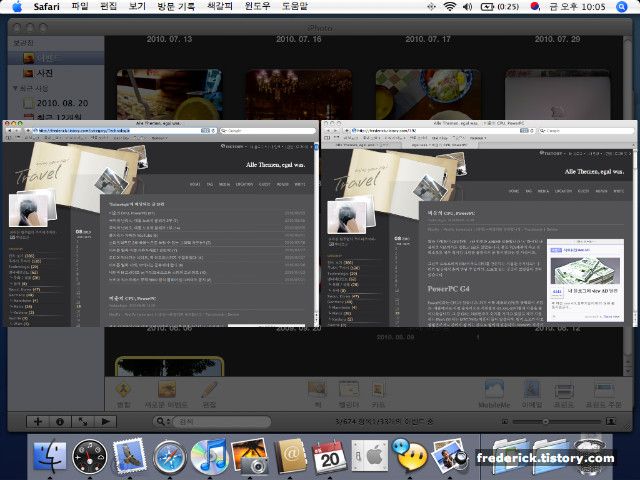Click the iPhoto scrollbar down arrow
Image resolution: width=640 pixels, height=480 pixels.
628,371
